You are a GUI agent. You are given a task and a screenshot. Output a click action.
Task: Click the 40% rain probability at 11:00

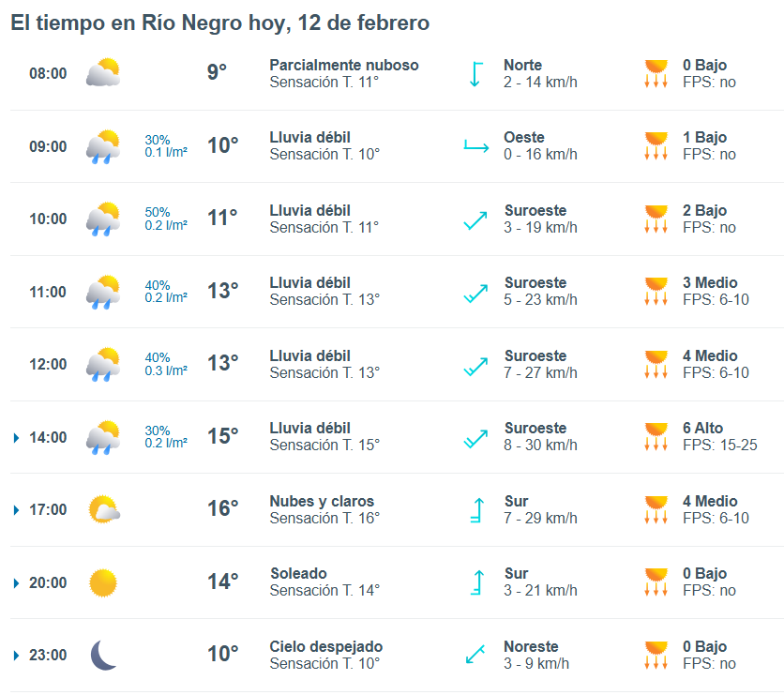158,285
